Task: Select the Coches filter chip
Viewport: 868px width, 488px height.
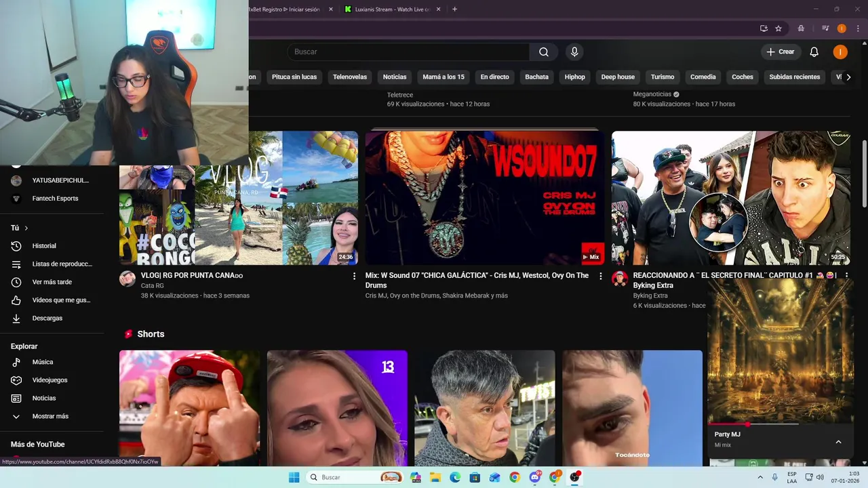Action: pyautogui.click(x=743, y=77)
